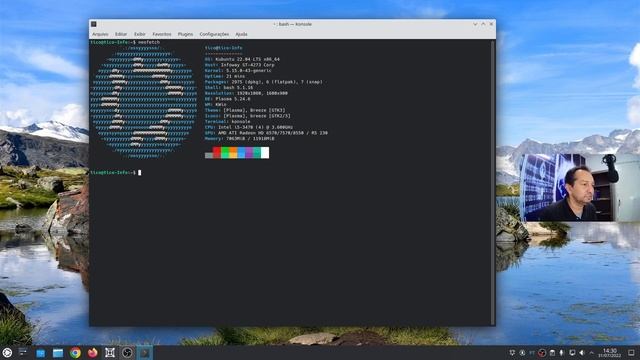This screenshot has width=640, height=360.
Task: Click the 'Terminal: konsole' line
Action: pos(228,122)
